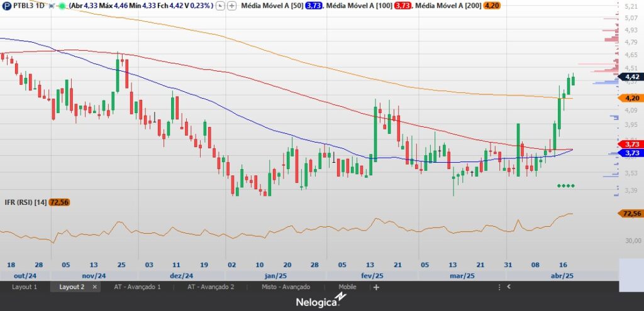Click the orange 4,20 price axis marker
Viewport: 644px width, 311px height.
tap(631, 99)
